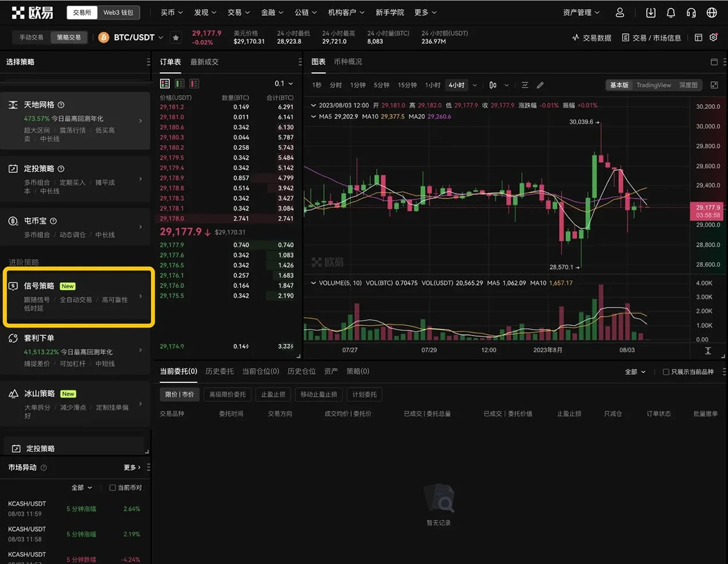728x564 pixels.
Task: Open 全部 filter dropdown in orders panel
Action: click(635, 372)
